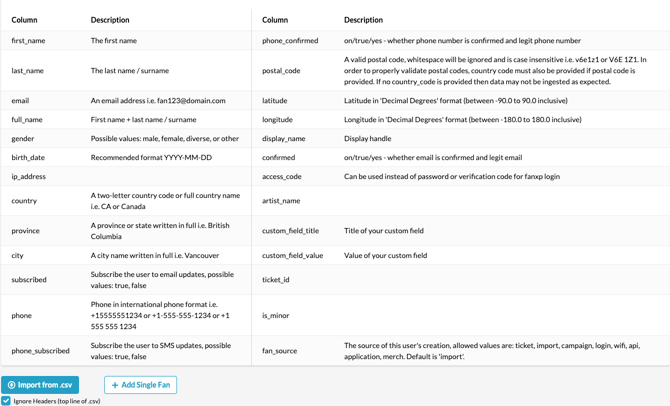Select the custom_field_title cell

click(x=290, y=231)
